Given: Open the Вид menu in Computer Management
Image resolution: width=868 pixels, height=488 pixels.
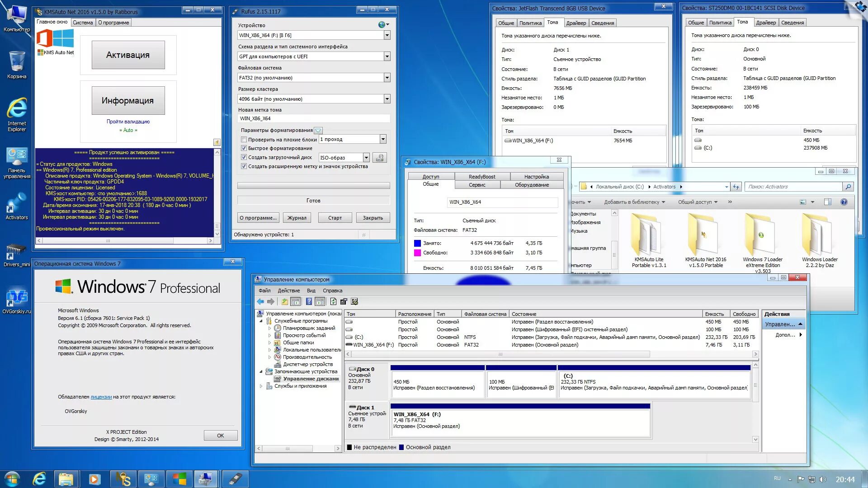Looking at the screenshot, I should point(311,291).
